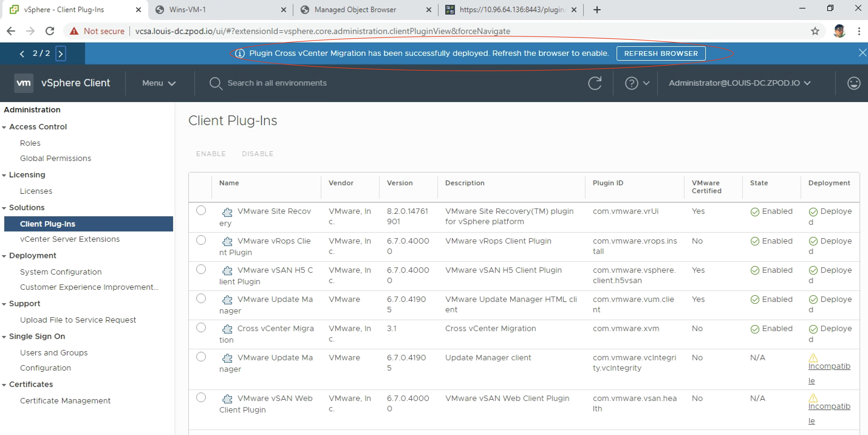Bookmark this page with the star icon
The width and height of the screenshot is (868, 435).
coord(815,31)
